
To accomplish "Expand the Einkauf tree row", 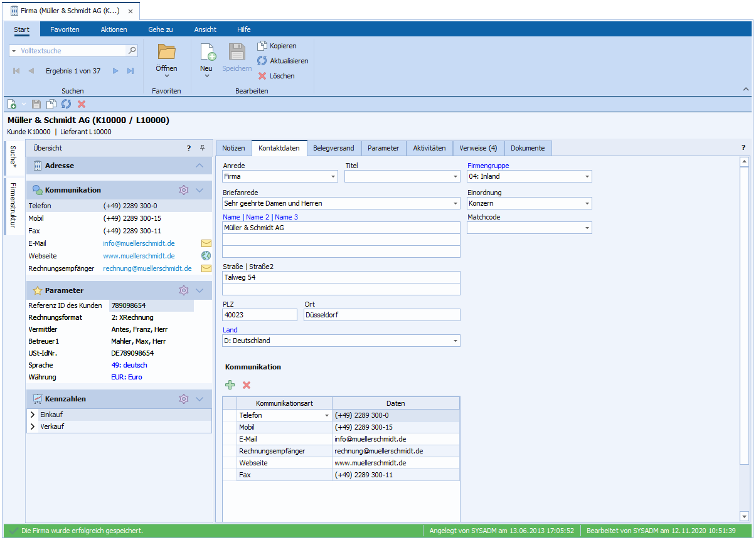I will 33,415.
